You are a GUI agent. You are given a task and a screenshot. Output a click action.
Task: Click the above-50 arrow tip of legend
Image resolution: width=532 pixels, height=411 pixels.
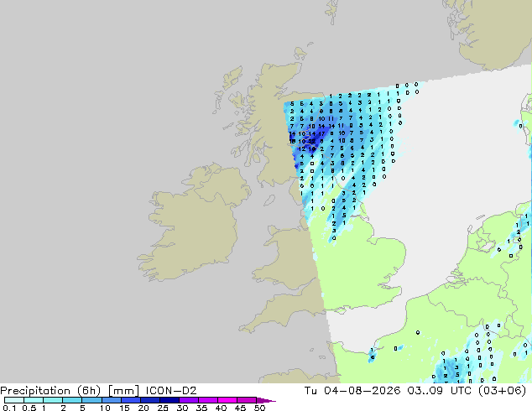point(266,400)
